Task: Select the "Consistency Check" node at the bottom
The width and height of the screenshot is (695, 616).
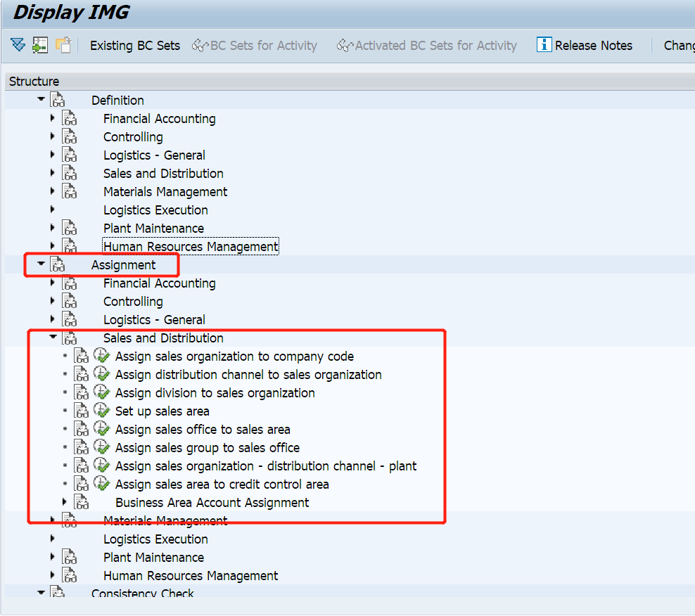Action: tap(143, 593)
